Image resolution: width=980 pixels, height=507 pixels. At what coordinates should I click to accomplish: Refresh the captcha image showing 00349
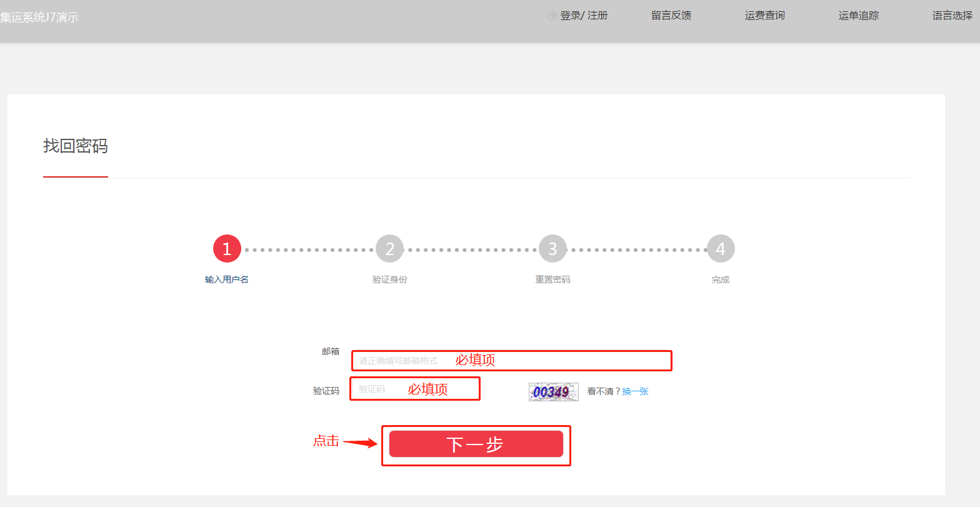tap(553, 392)
